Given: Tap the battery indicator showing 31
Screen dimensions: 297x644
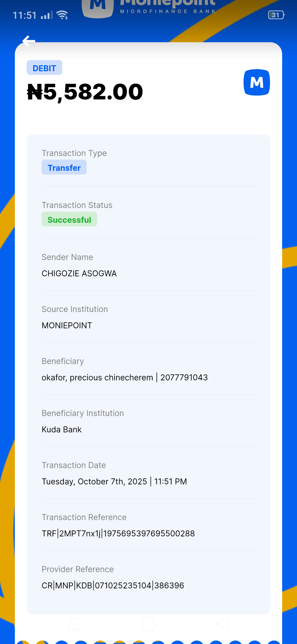Looking at the screenshot, I should pyautogui.click(x=276, y=15).
